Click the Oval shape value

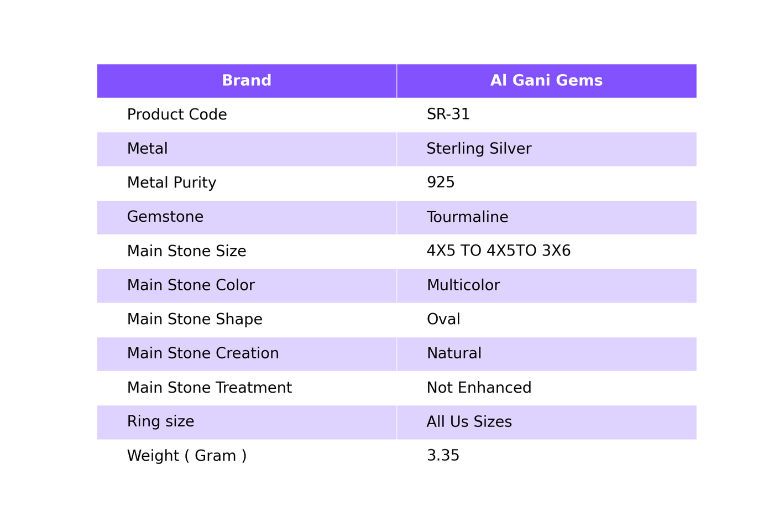click(443, 320)
